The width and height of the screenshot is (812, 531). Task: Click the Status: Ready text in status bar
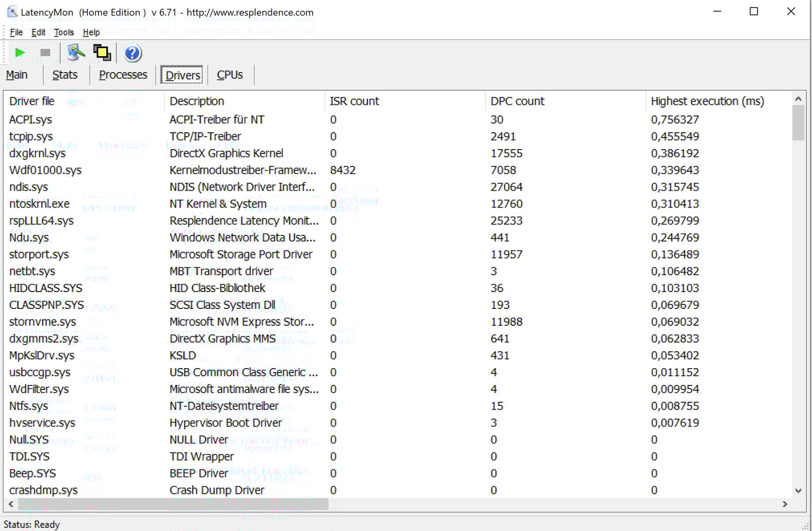click(31, 524)
